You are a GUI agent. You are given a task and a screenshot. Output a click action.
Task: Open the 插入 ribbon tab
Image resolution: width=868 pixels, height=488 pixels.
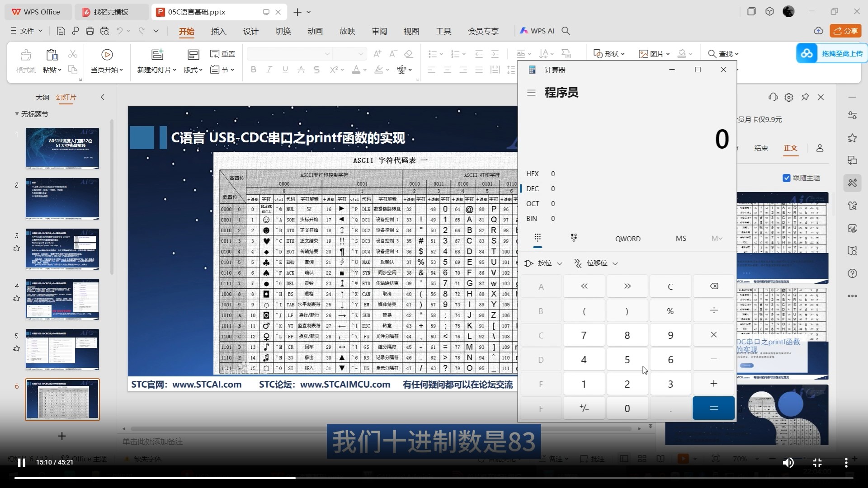pos(218,31)
